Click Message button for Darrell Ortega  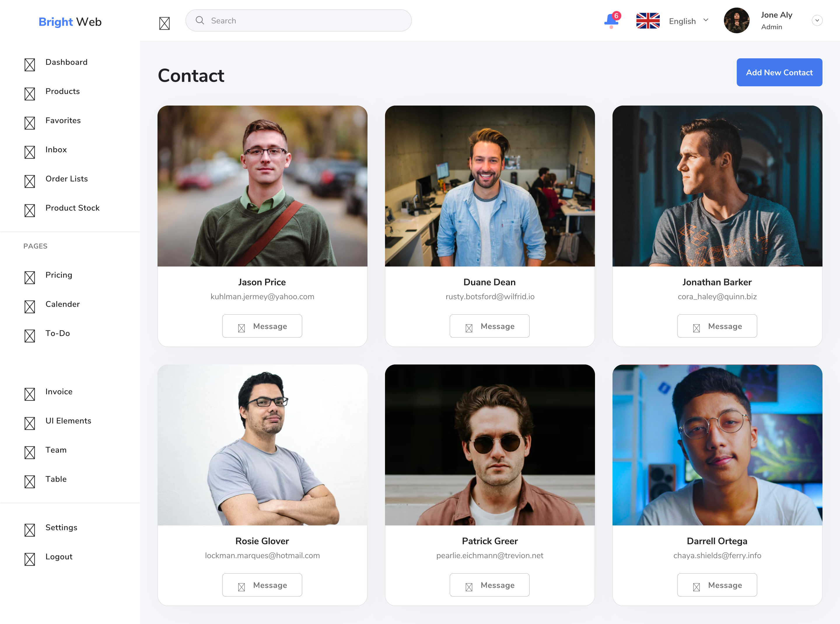tap(717, 585)
